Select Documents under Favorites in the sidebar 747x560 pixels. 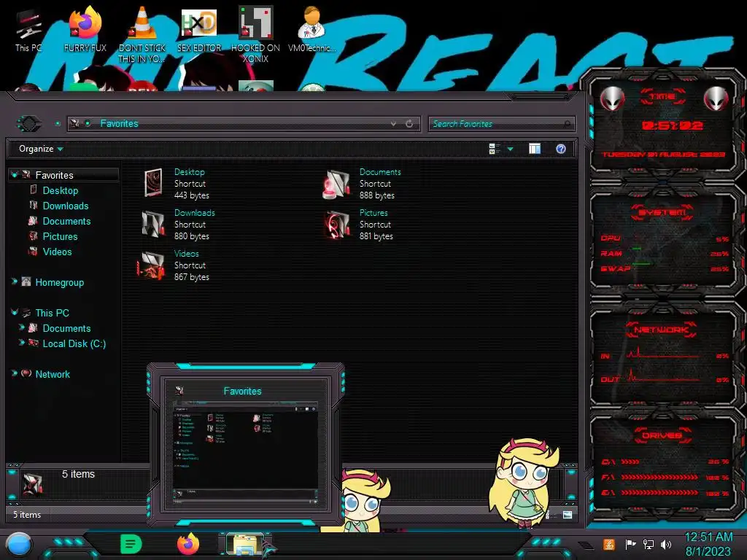pyautogui.click(x=66, y=221)
